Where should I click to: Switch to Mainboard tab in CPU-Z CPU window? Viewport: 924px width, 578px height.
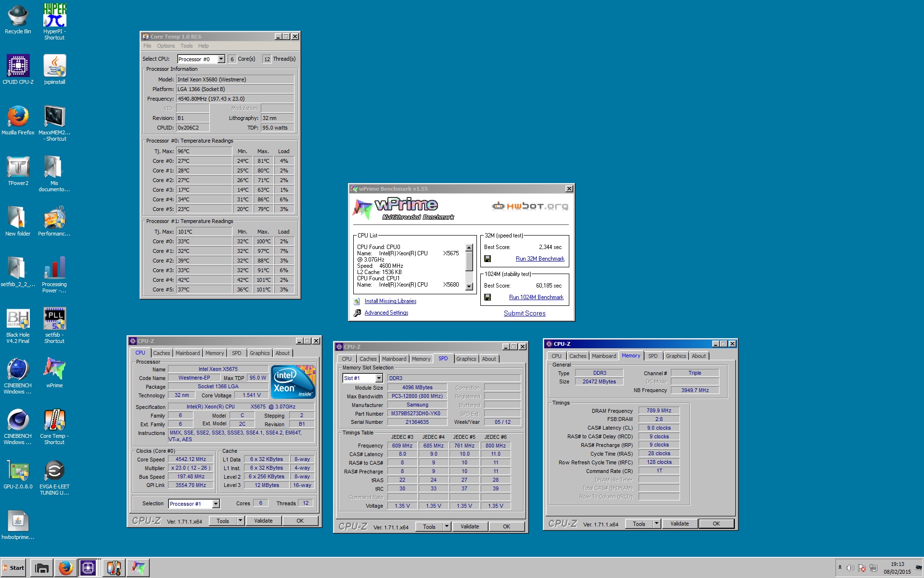pos(188,353)
